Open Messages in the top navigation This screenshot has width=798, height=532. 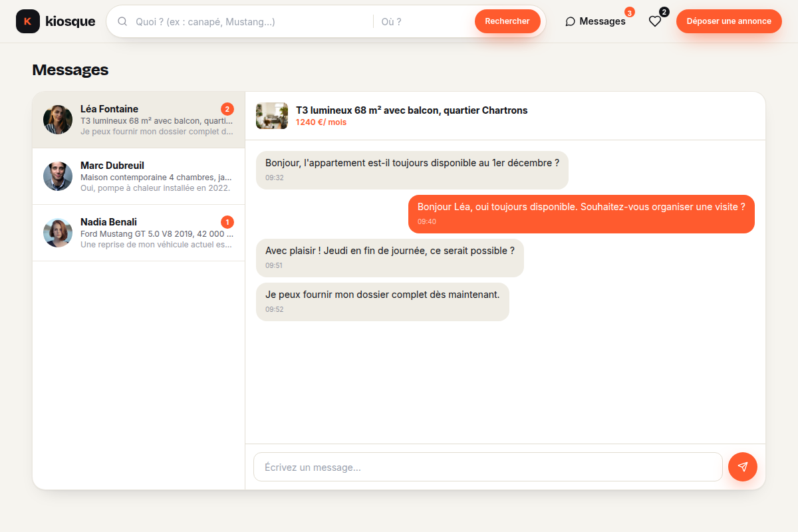(x=595, y=21)
